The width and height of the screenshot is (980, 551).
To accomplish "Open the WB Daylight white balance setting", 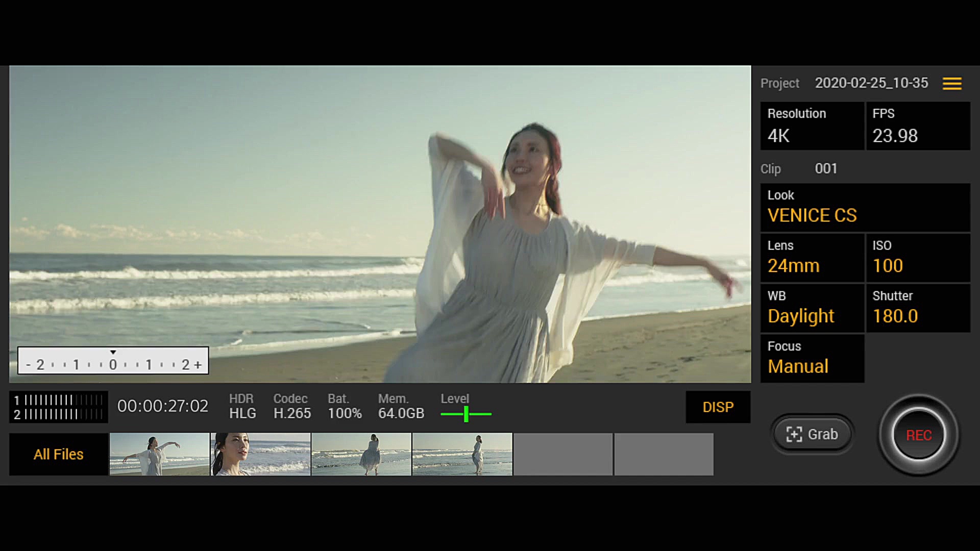I will pyautogui.click(x=812, y=308).
